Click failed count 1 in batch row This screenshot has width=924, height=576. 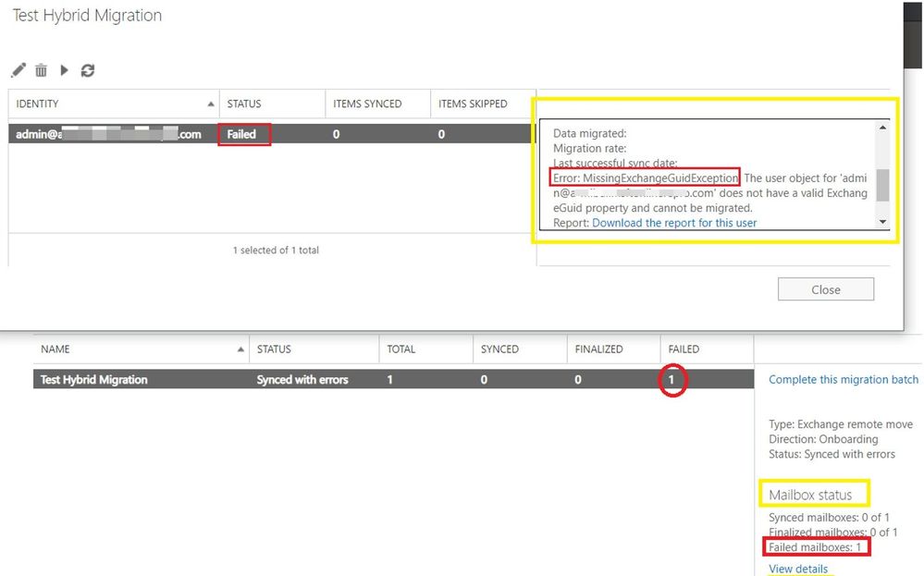coord(671,380)
